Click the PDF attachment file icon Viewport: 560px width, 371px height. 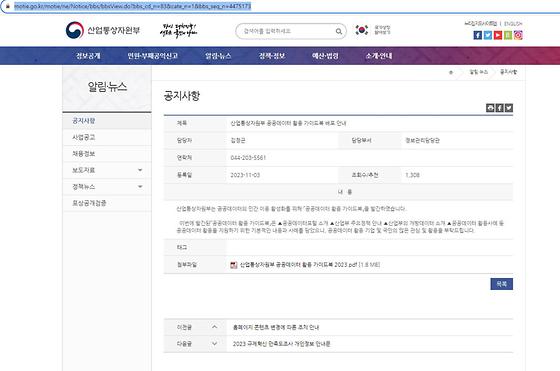pyautogui.click(x=234, y=265)
